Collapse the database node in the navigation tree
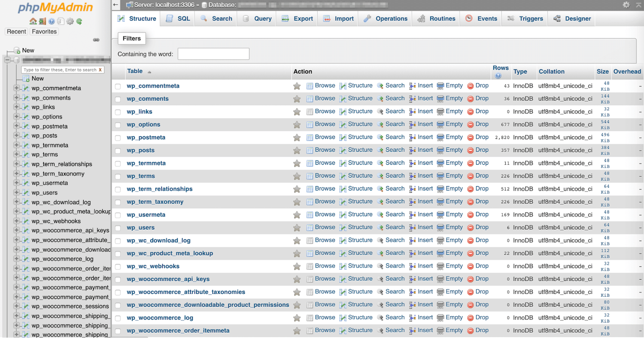 (x=7, y=60)
